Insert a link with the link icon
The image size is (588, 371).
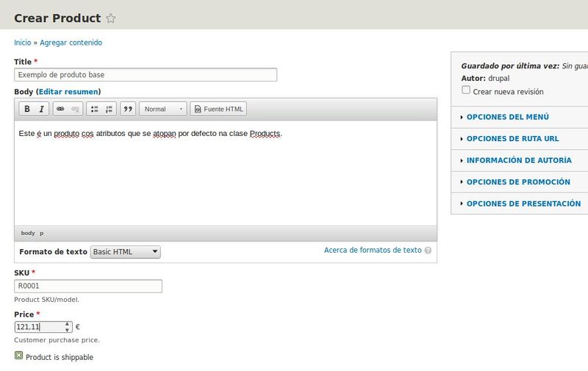point(60,109)
